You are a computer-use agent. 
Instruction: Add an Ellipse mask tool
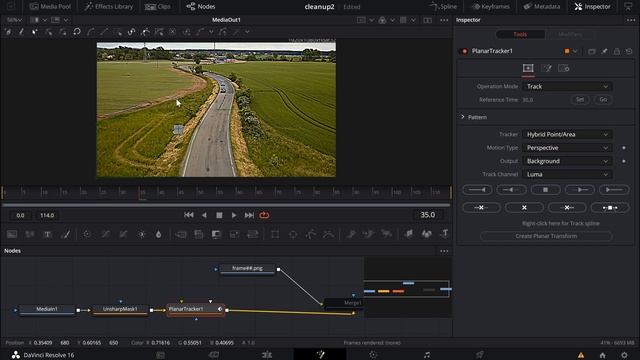[293, 234]
